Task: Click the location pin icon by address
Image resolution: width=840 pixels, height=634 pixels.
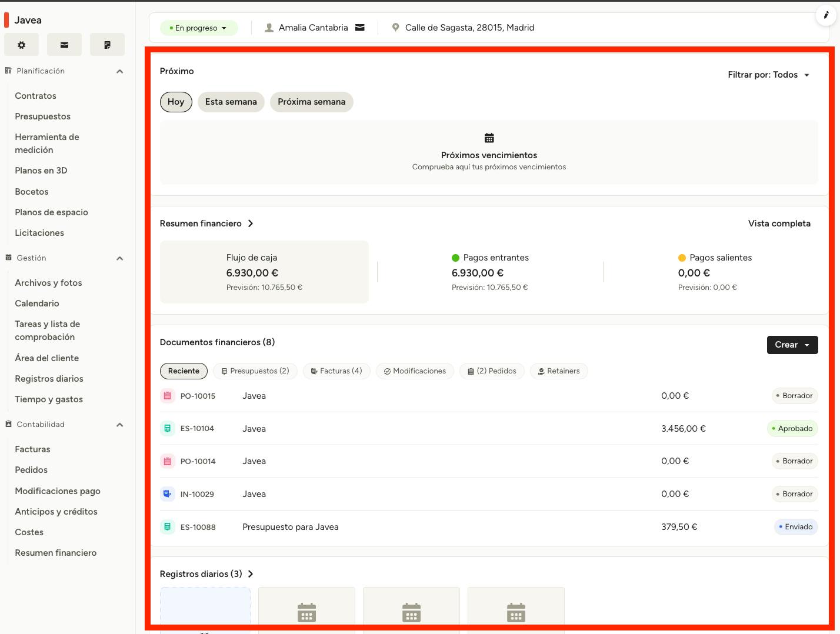Action: coord(395,28)
